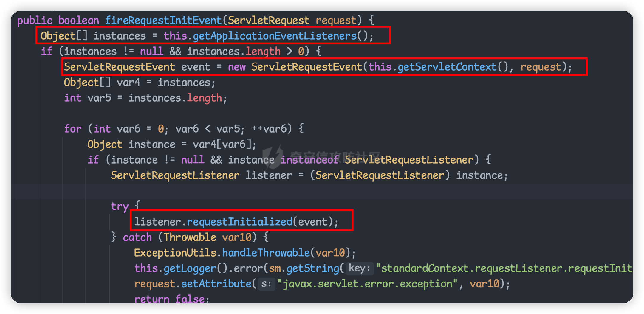Click the ExceptionUtils class name
Viewport: 644px width, 314px height.
click(x=175, y=253)
